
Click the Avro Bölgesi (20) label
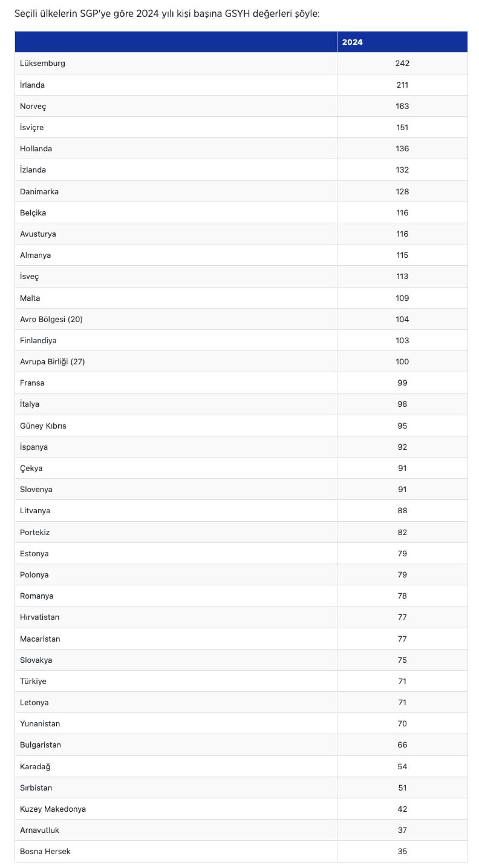click(51, 319)
